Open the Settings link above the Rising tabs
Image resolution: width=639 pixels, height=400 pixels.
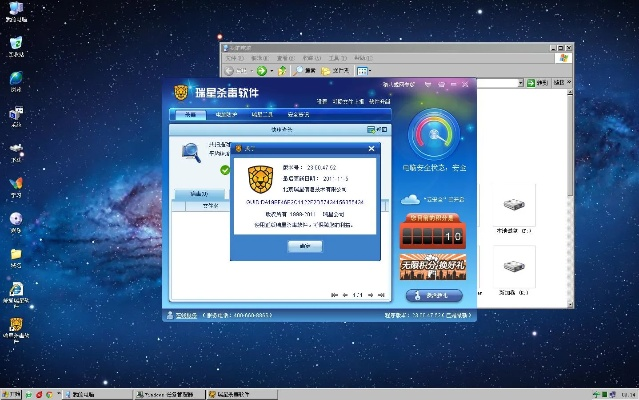[x=322, y=101]
